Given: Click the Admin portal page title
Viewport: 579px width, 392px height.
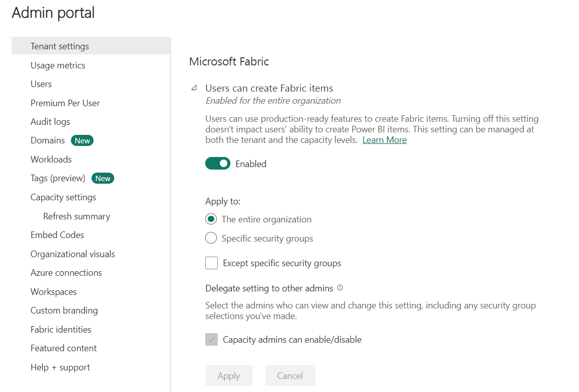Looking at the screenshot, I should [x=53, y=13].
